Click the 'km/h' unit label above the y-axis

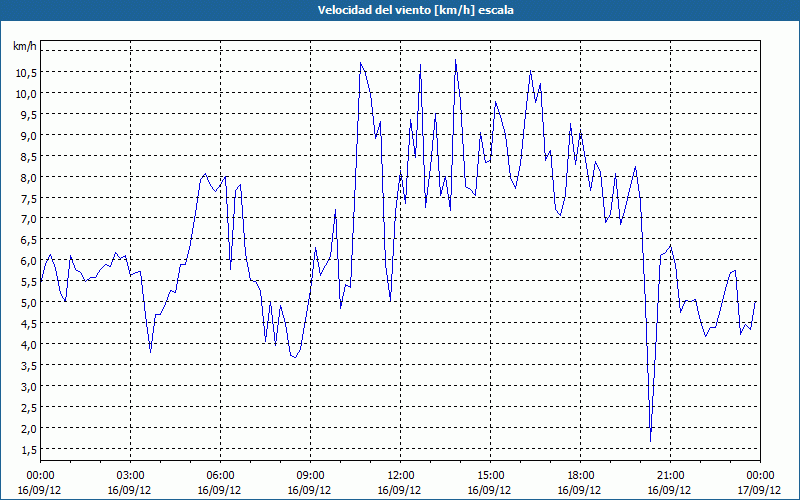tap(24, 47)
